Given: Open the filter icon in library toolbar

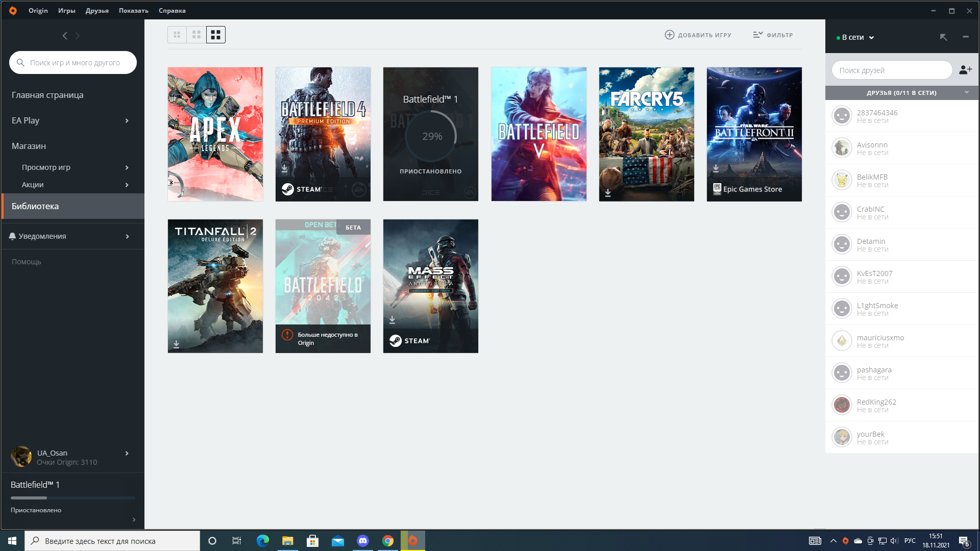Looking at the screenshot, I should click(x=757, y=35).
